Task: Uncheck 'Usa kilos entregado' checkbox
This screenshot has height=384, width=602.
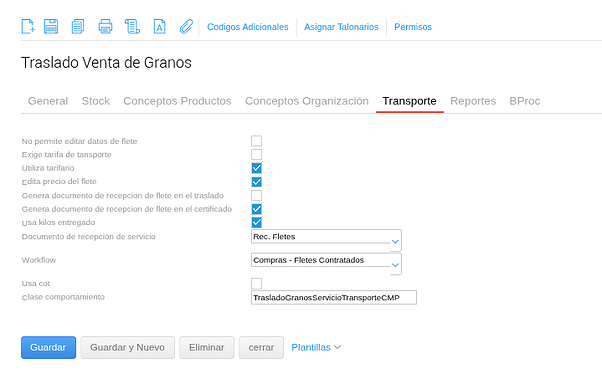Action: point(256,222)
